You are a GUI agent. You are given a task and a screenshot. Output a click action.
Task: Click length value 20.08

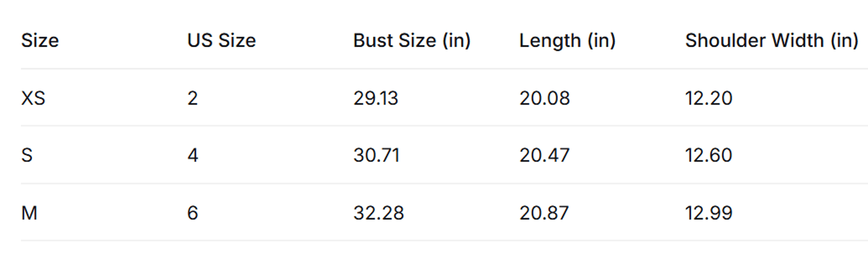[545, 98]
